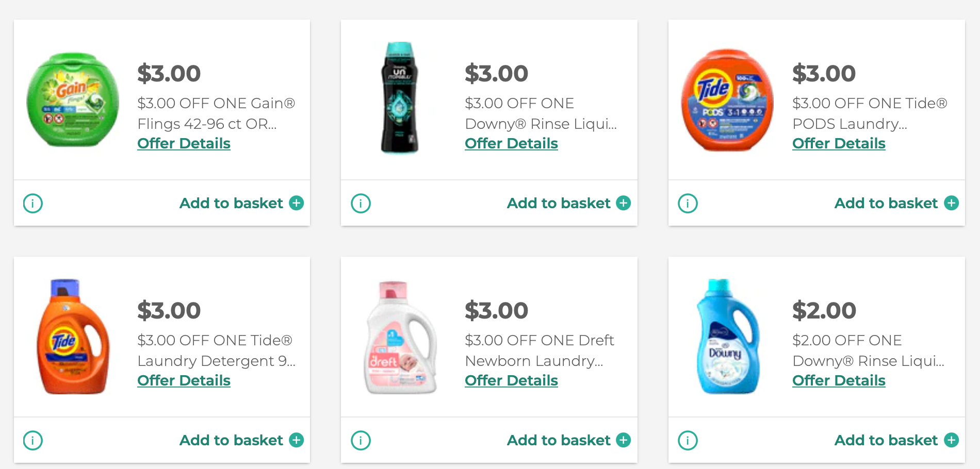The height and width of the screenshot is (469, 980).
Task: Click the info icon on Tide Laundry Detergent coupon
Action: (x=32, y=440)
